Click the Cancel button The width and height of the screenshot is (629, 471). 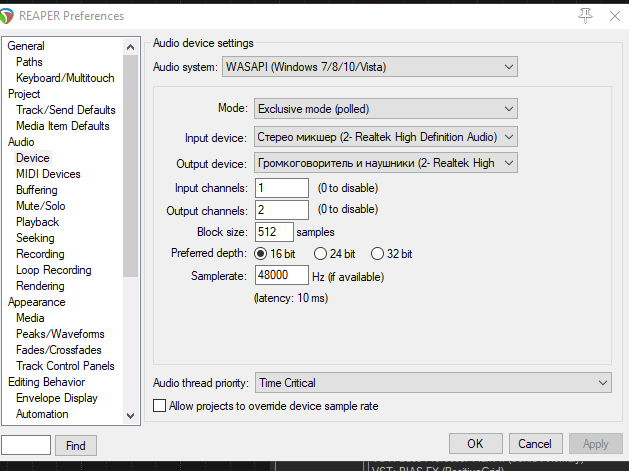click(x=536, y=444)
